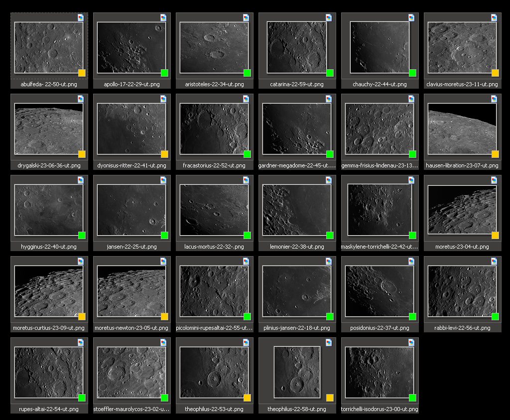Screen dimensions: 510x420
Task: Select the aristoteles-22-34-ut.png thumbnail image
Action: coord(214,47)
